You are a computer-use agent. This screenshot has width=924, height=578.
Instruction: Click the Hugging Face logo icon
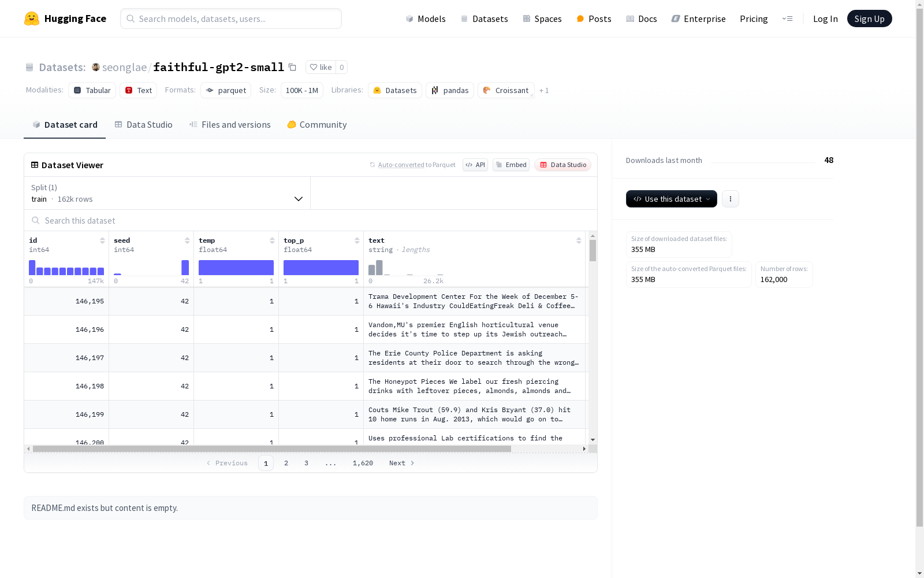pyautogui.click(x=32, y=18)
